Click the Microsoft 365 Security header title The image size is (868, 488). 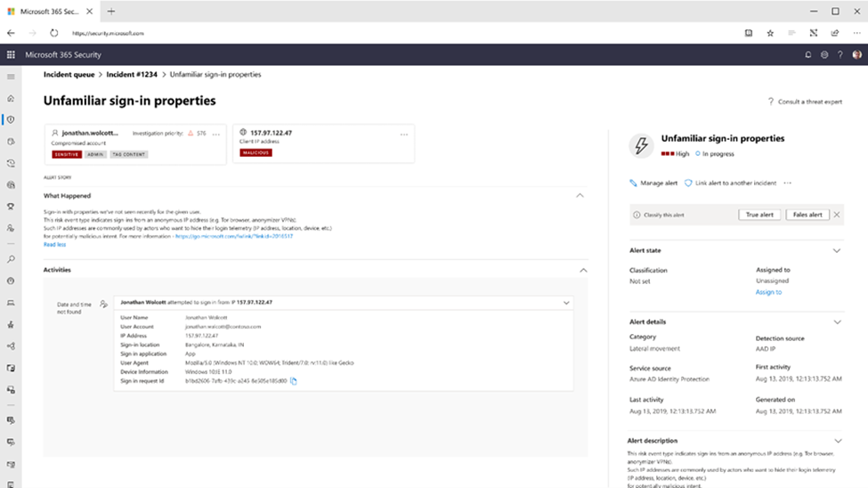point(63,55)
